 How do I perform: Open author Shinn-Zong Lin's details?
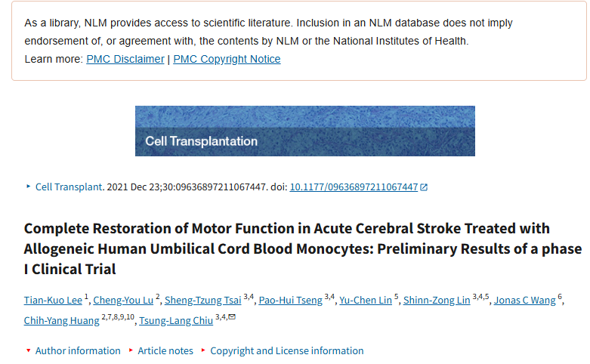437,301
